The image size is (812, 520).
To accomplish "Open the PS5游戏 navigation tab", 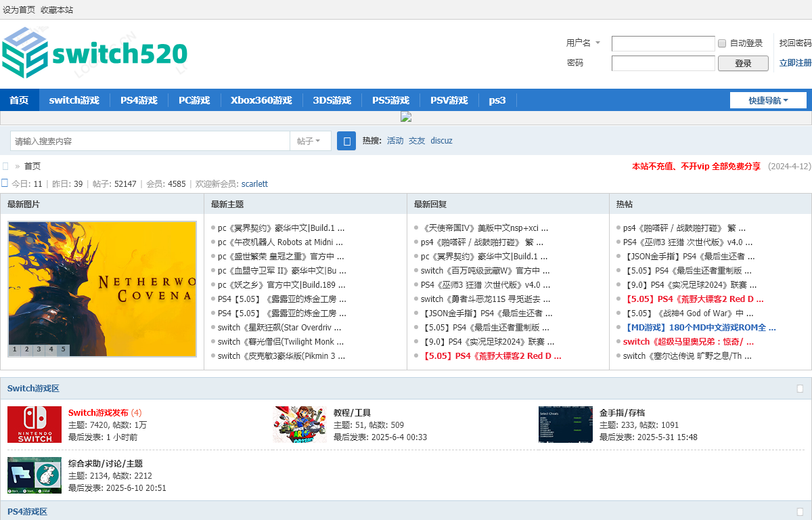I will [390, 100].
